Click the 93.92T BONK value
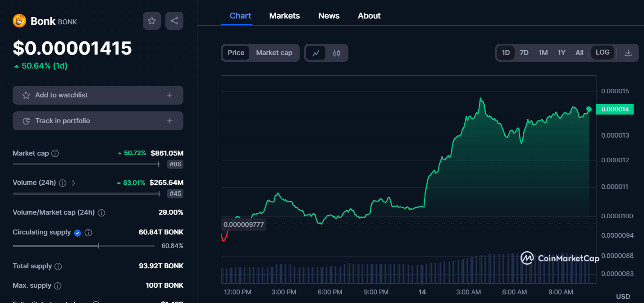This screenshot has width=644, height=303. (x=161, y=266)
